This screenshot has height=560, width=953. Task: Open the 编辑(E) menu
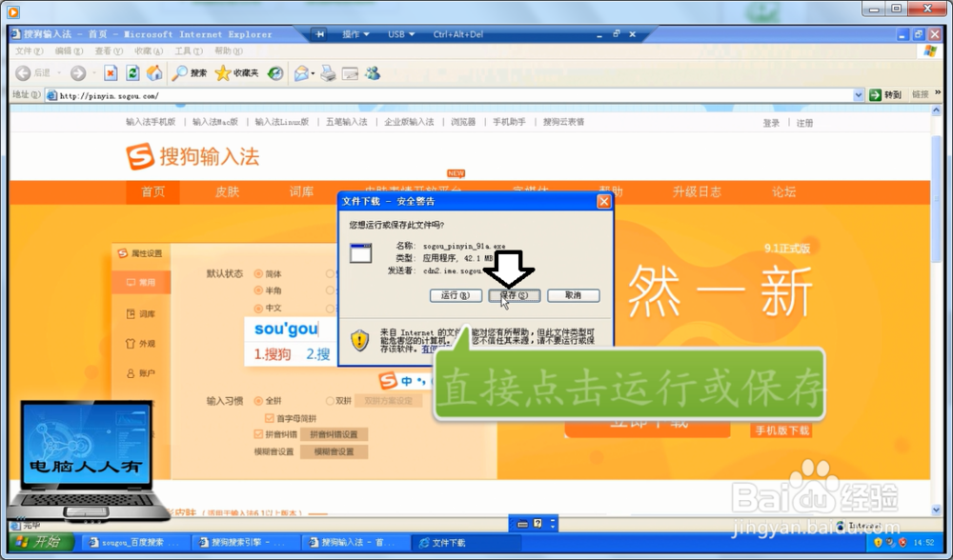(69, 51)
